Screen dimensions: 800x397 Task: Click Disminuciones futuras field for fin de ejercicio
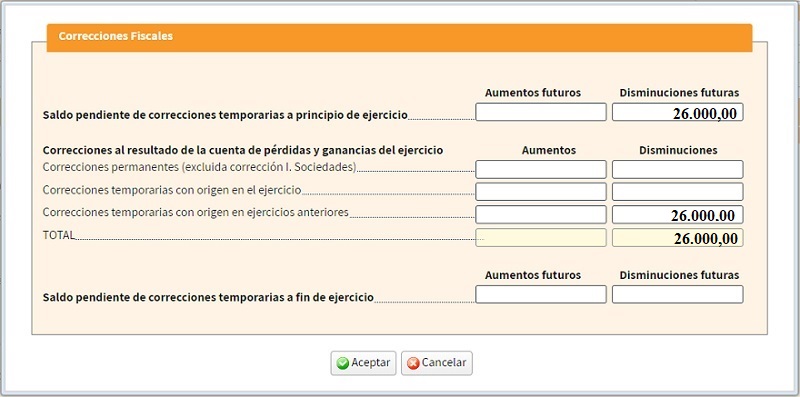(678, 294)
